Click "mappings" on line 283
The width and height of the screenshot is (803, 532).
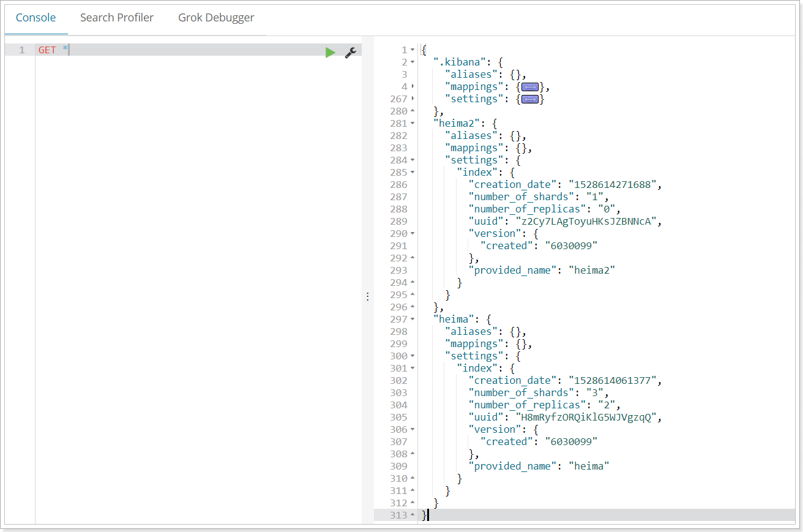(474, 148)
